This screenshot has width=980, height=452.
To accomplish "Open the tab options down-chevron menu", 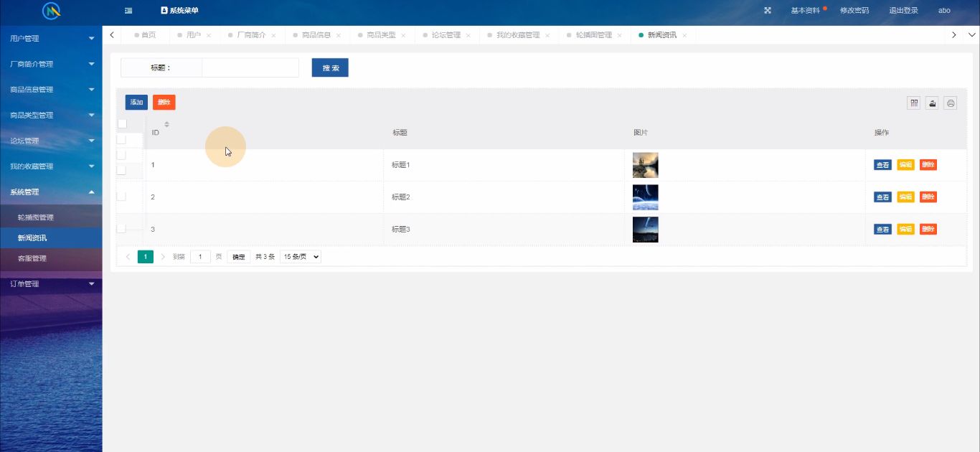I will pos(972,34).
